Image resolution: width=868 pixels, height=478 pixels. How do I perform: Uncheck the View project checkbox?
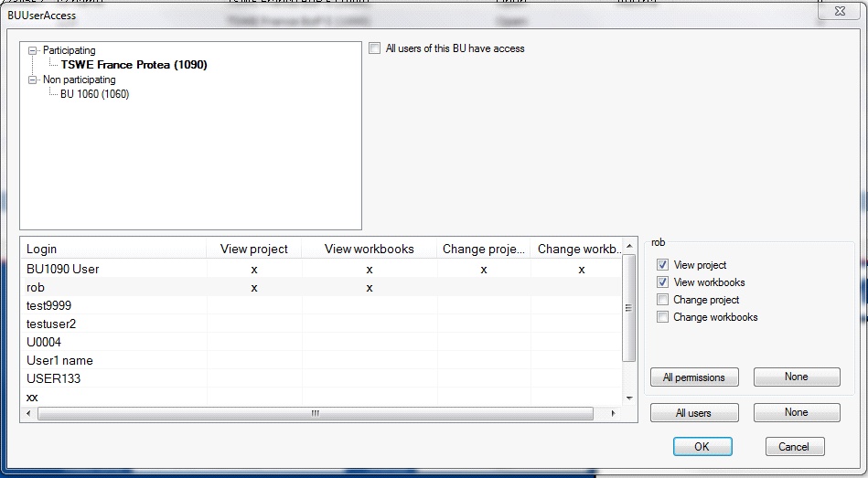(x=663, y=265)
